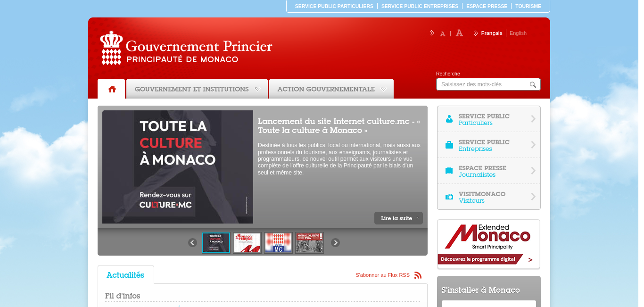Decrease text size with small A
The height and width of the screenshot is (307, 644).
[x=443, y=33]
